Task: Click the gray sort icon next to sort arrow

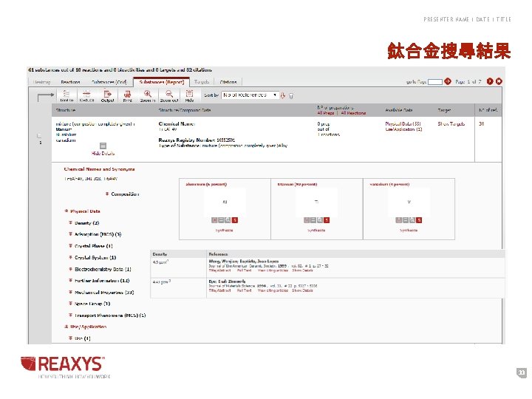Action: [x=291, y=96]
